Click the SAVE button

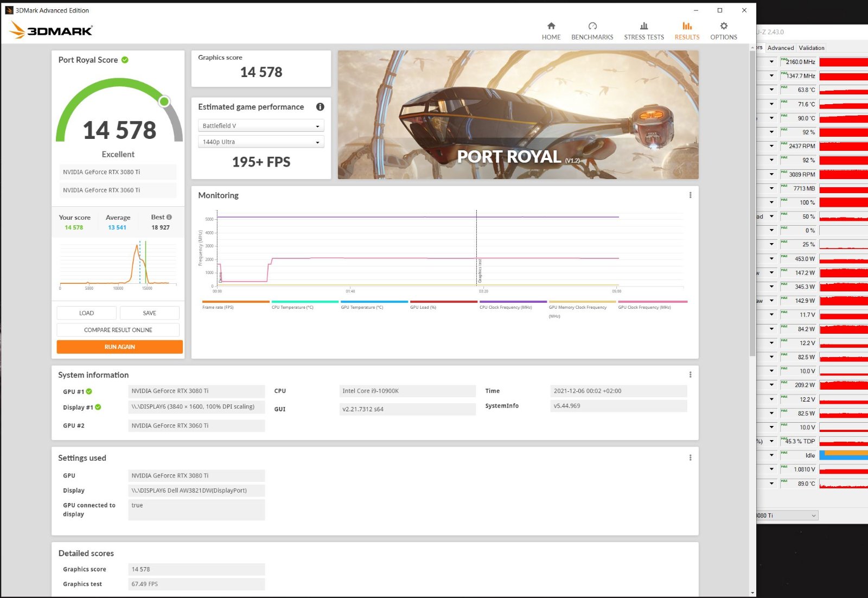150,313
